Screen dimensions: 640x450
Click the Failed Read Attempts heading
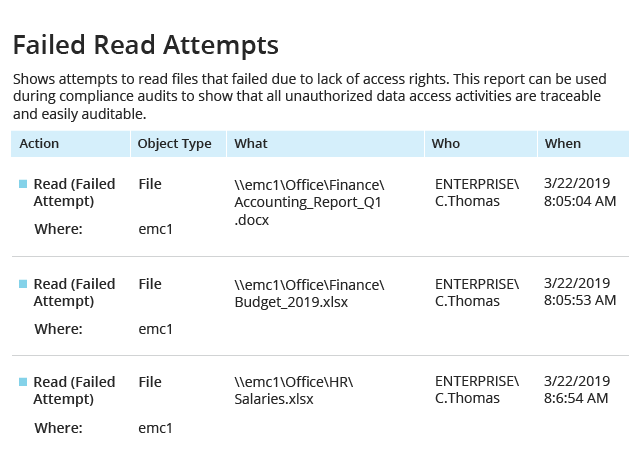point(146,45)
